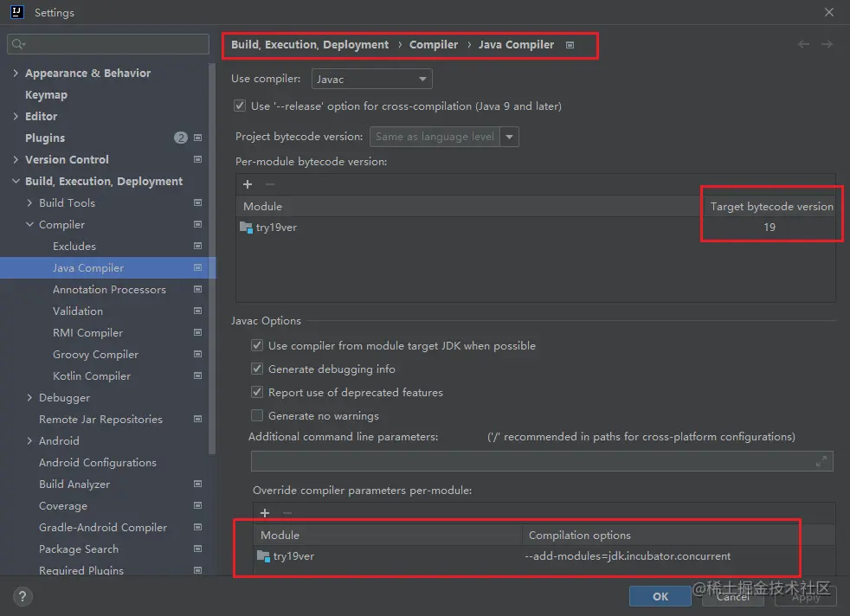This screenshot has width=850, height=616.
Task: Remove the selected per-module bytecode entry
Action: coord(269,184)
